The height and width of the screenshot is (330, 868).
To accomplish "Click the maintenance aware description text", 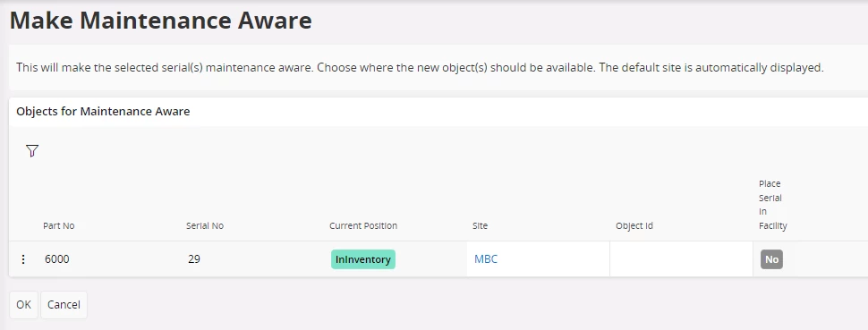I will (x=421, y=68).
